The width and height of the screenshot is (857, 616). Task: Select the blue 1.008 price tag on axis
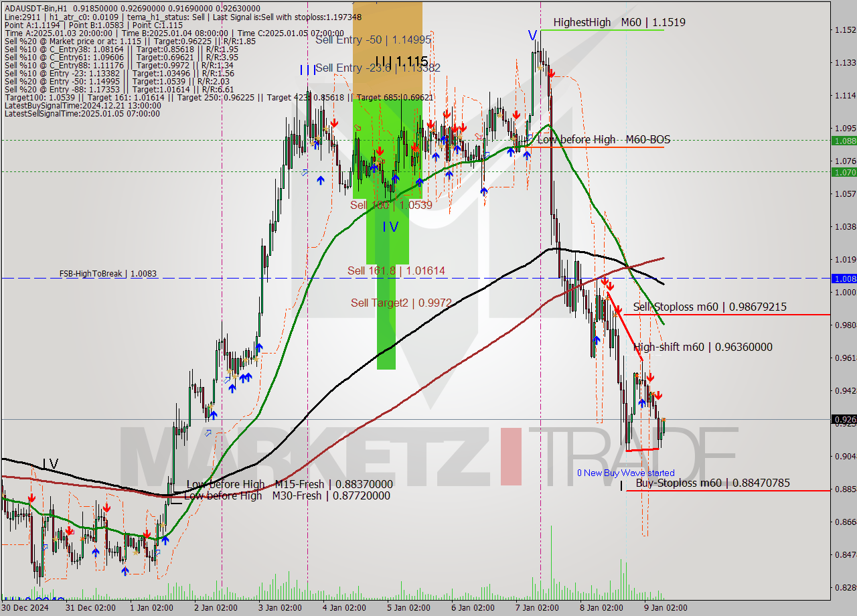(x=844, y=278)
